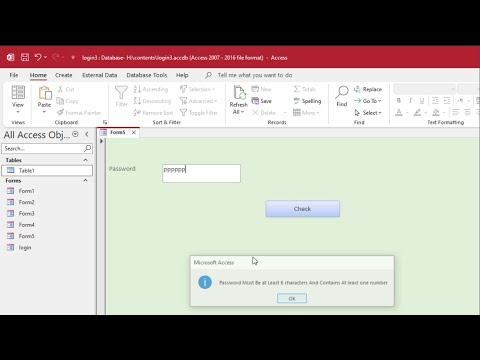
Task: Select Form4 in the navigation pane
Action: click(47, 225)
